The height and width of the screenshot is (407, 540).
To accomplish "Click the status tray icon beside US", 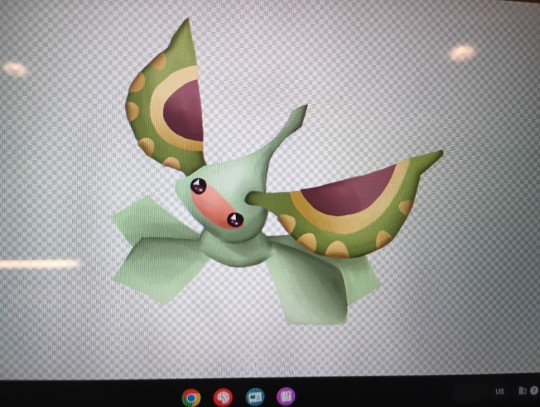I will 522,390.
